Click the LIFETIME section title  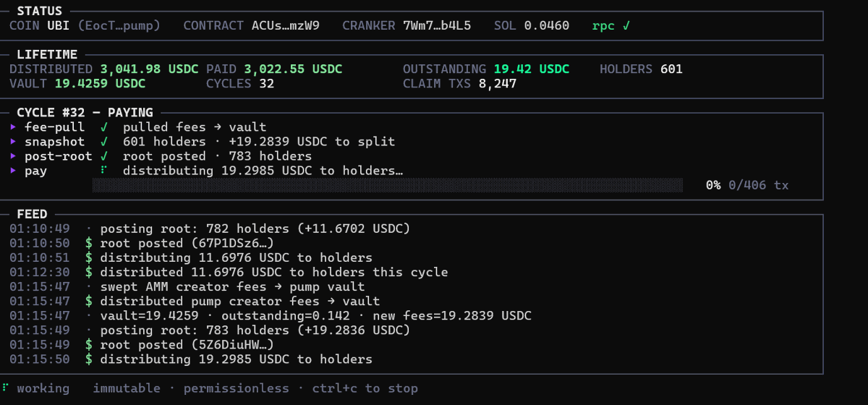(x=47, y=54)
